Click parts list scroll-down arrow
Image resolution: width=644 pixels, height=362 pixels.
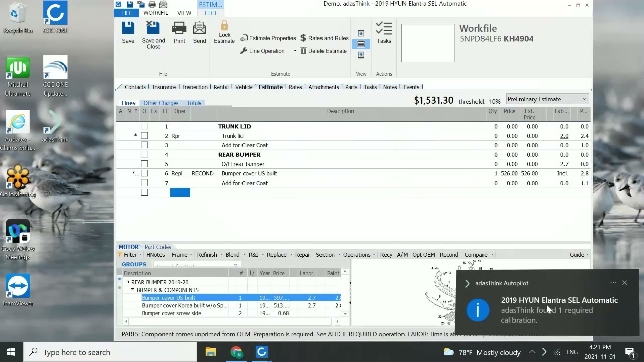(345, 314)
